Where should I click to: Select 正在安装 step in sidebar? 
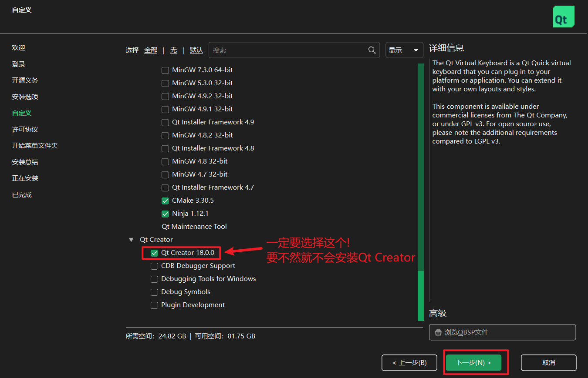[x=25, y=178]
